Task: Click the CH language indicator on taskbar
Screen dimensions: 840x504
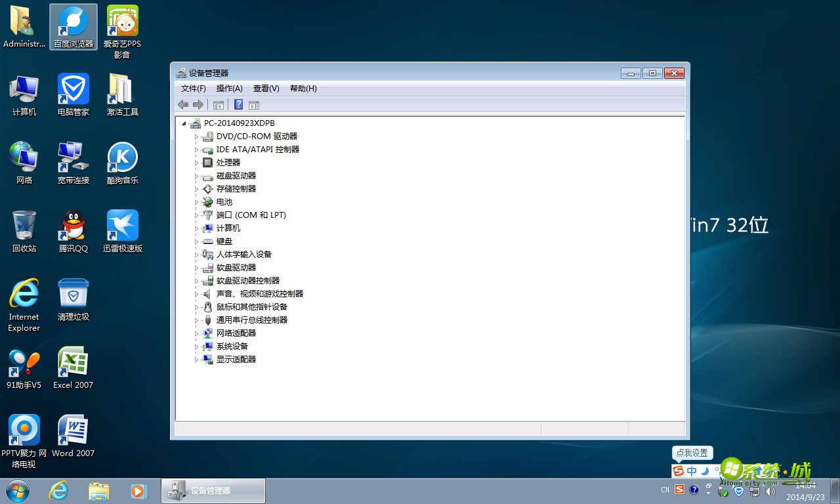Action: pos(665,490)
